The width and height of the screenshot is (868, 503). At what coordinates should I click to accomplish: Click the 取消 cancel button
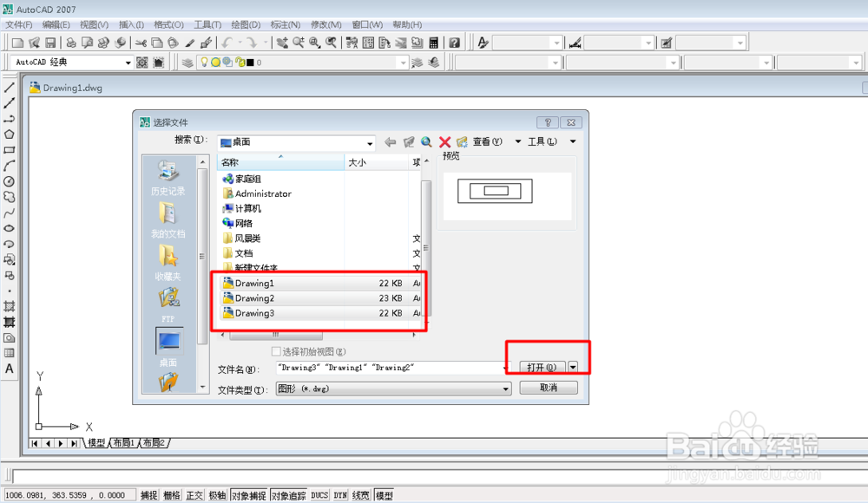pyautogui.click(x=548, y=388)
